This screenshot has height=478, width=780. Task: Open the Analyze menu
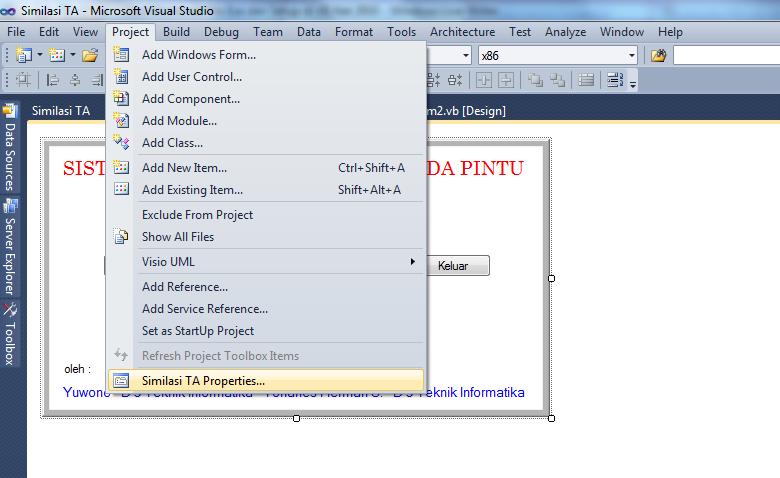(565, 32)
